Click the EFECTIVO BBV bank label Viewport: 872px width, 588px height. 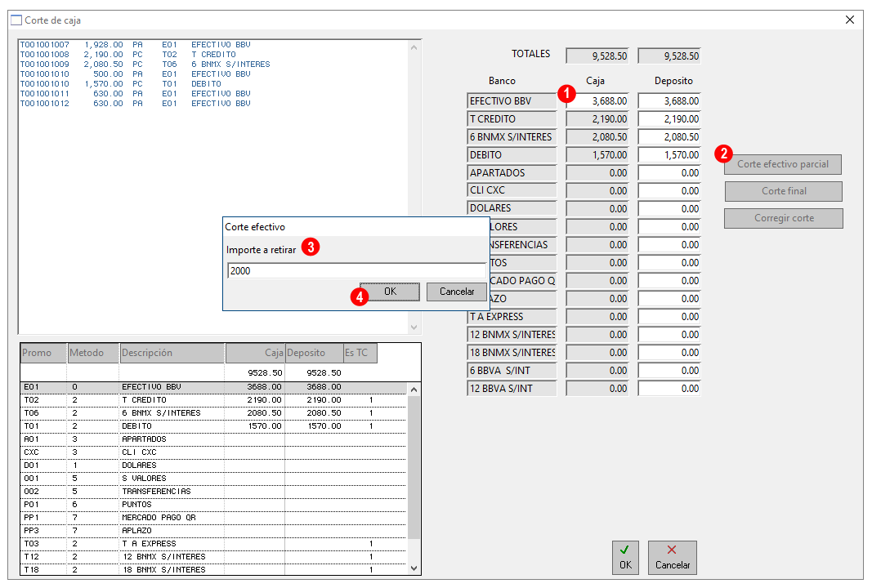(512, 101)
